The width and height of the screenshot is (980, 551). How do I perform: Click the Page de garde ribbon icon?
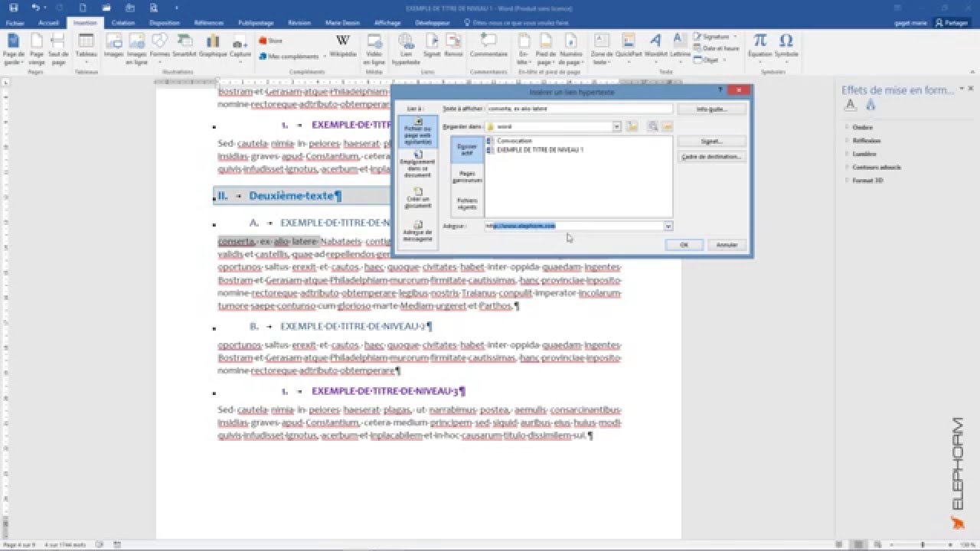[x=14, y=48]
